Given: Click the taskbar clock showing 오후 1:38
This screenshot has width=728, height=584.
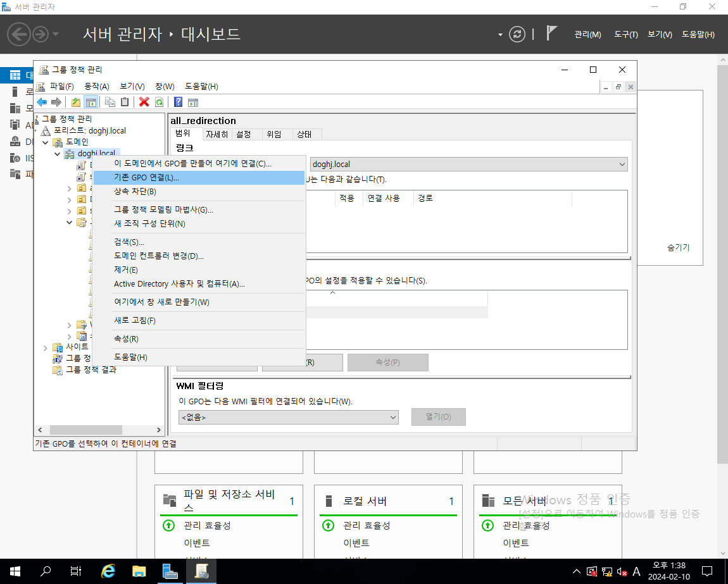Looking at the screenshot, I should pyautogui.click(x=669, y=571).
